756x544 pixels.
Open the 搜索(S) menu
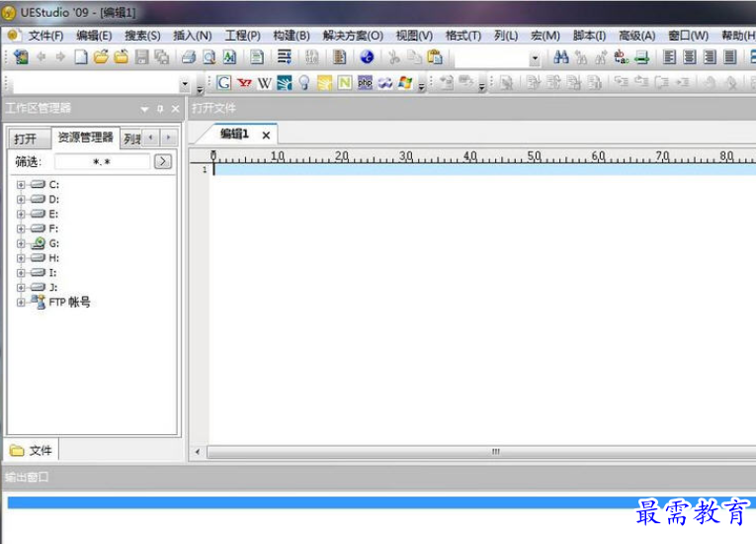(142, 36)
